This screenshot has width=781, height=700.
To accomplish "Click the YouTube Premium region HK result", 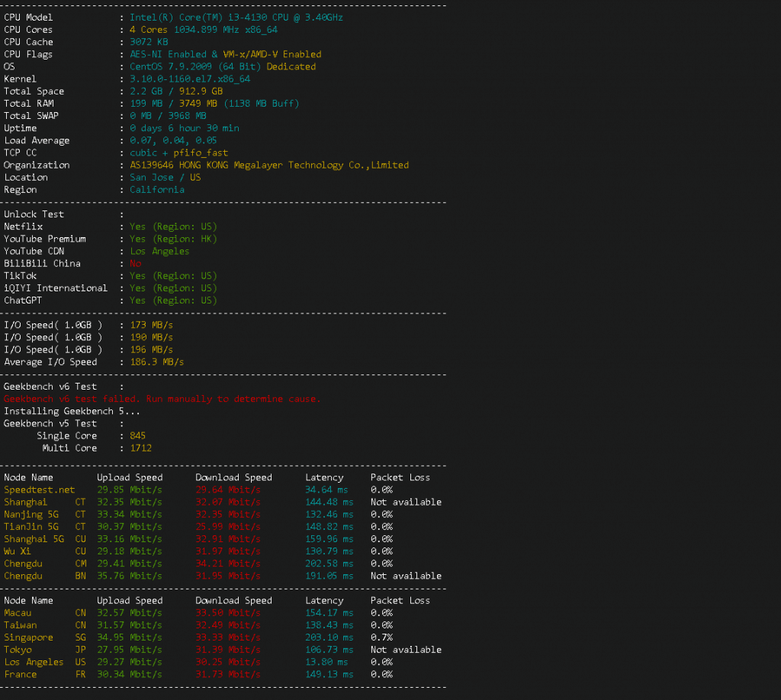I will (x=173, y=239).
